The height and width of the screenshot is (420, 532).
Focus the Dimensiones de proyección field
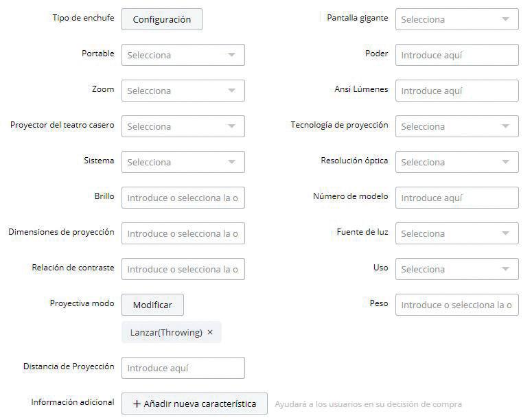pyautogui.click(x=183, y=233)
